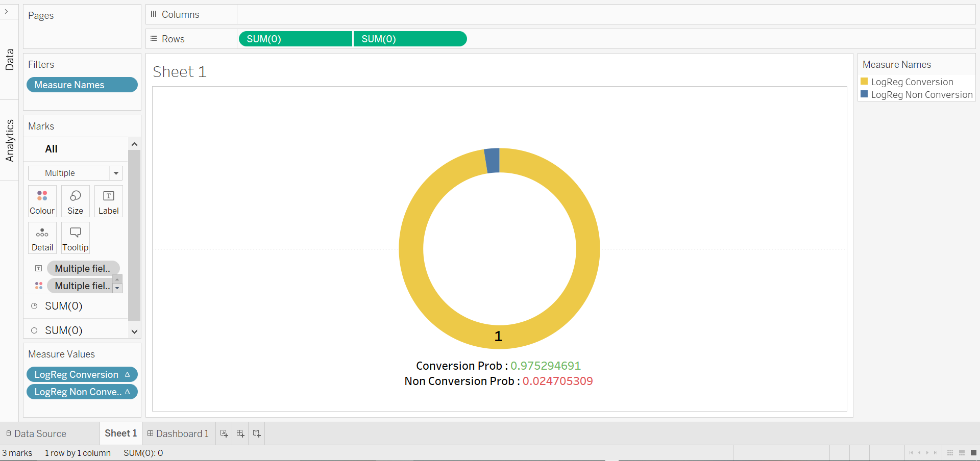
Task: Open the Label options in the Marks card
Action: point(108,201)
